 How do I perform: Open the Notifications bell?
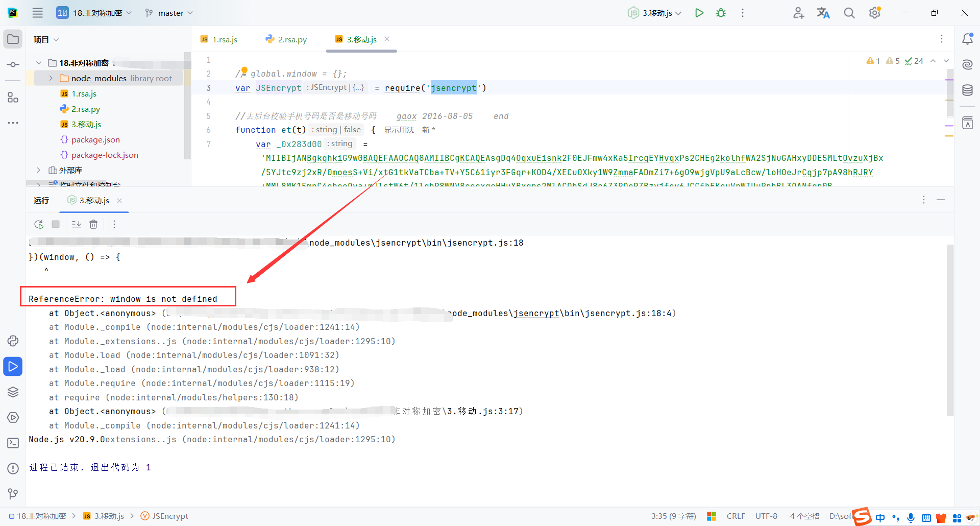pyautogui.click(x=967, y=39)
